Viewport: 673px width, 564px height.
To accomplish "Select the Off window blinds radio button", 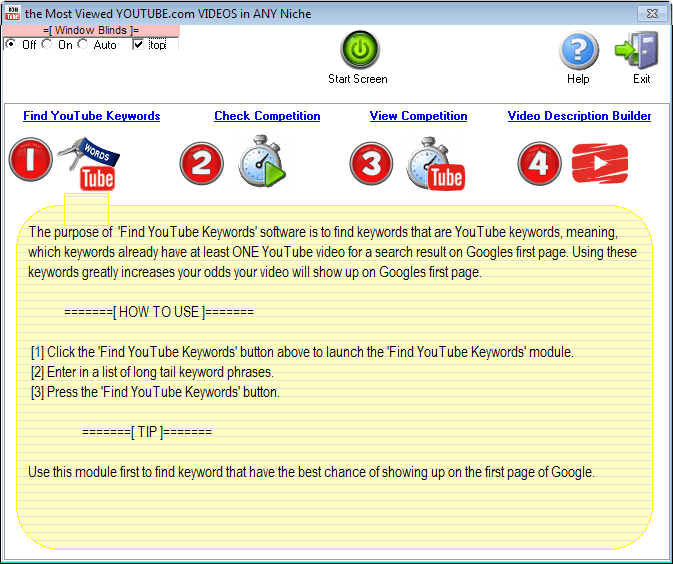I will 11,44.
